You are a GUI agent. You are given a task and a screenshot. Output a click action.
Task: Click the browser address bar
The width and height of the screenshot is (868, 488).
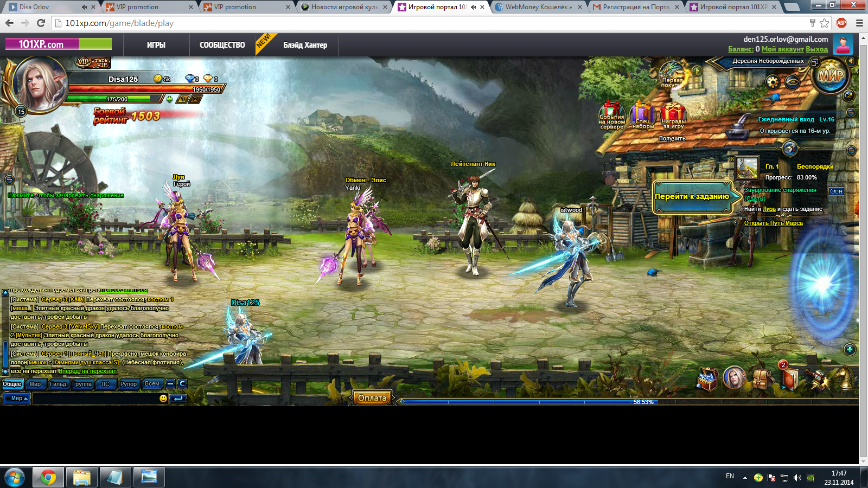click(x=429, y=23)
